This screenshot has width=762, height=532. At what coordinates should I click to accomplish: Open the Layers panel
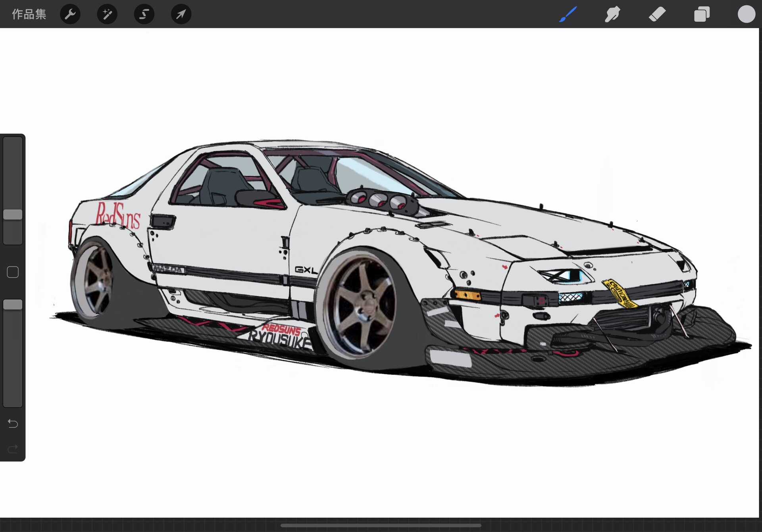point(702,14)
